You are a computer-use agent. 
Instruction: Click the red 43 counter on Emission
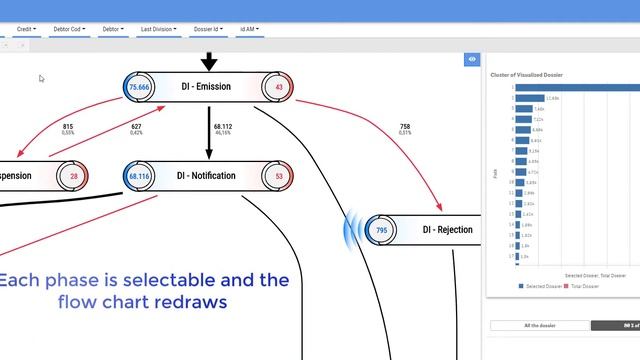click(278, 87)
